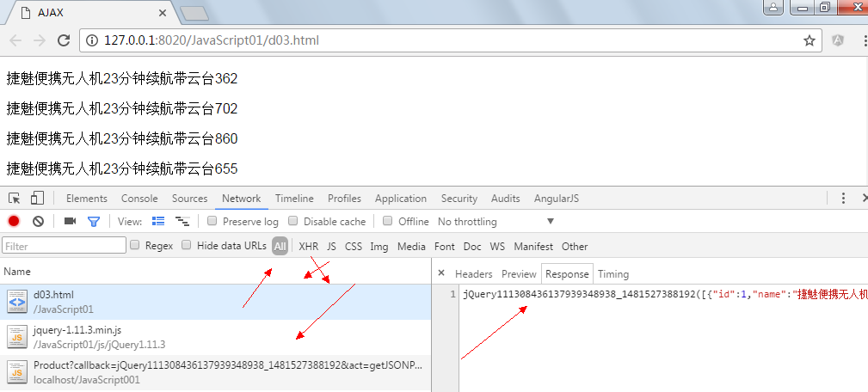Click the d03.html document file icon

(16, 302)
